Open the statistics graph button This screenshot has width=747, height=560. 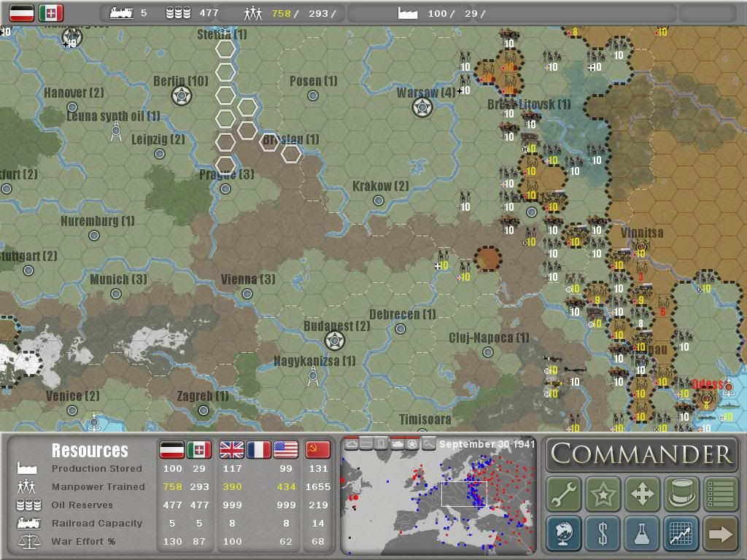tap(681, 534)
